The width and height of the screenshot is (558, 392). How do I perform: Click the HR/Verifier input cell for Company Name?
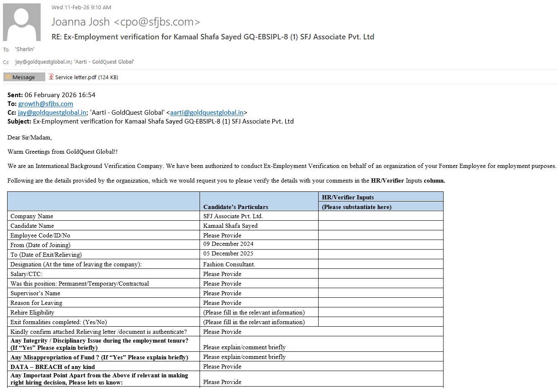380,216
